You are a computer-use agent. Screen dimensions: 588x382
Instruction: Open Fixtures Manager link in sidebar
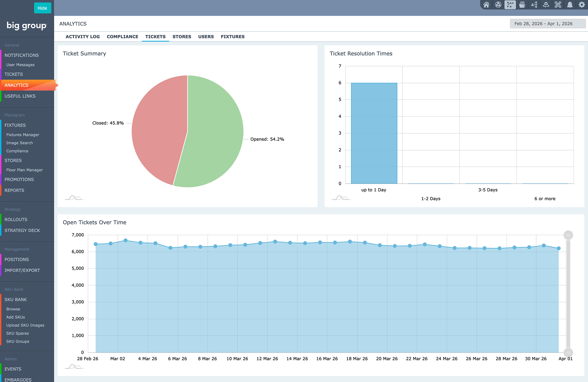[x=23, y=135]
